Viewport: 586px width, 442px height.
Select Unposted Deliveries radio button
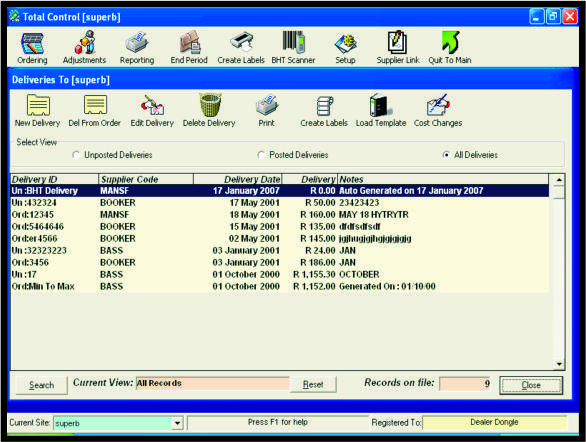tap(76, 155)
